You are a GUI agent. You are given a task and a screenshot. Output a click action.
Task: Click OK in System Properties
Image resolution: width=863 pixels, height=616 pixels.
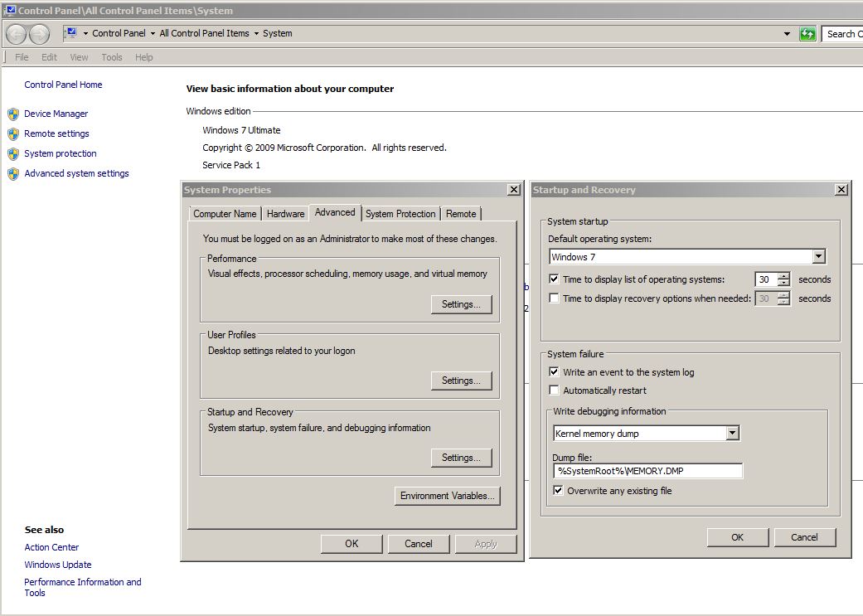pos(352,544)
